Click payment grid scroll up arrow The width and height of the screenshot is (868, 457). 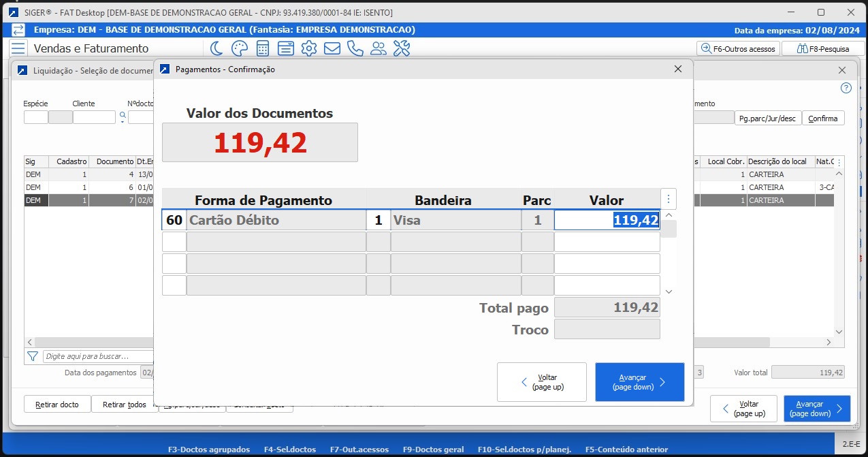coord(669,215)
